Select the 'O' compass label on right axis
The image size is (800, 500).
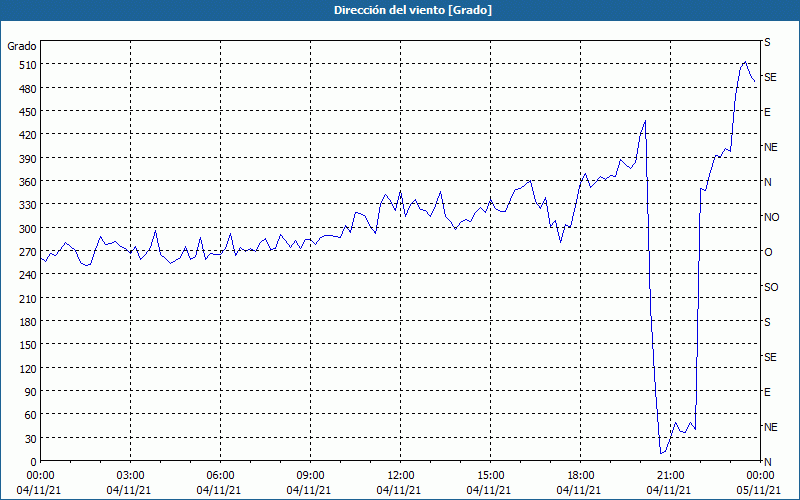tap(768, 252)
